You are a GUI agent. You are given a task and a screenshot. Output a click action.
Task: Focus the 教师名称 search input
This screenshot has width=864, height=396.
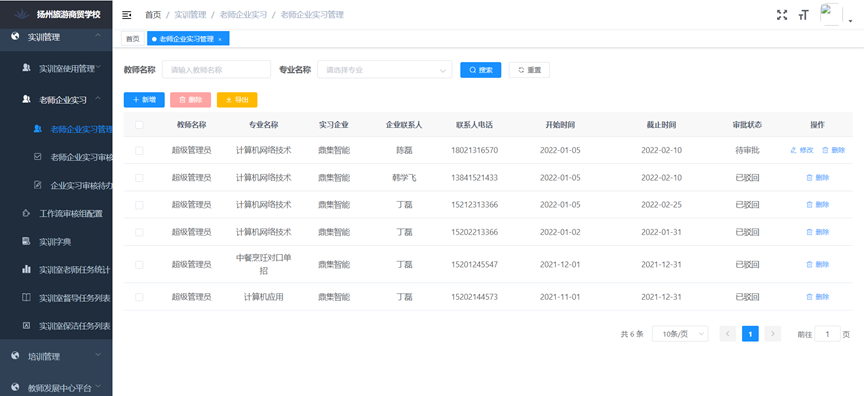click(x=217, y=70)
